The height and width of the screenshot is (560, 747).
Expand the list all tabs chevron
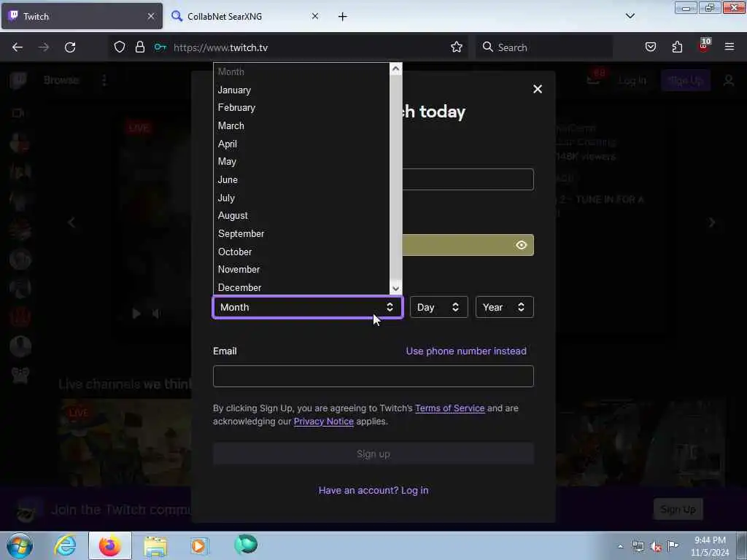630,16
